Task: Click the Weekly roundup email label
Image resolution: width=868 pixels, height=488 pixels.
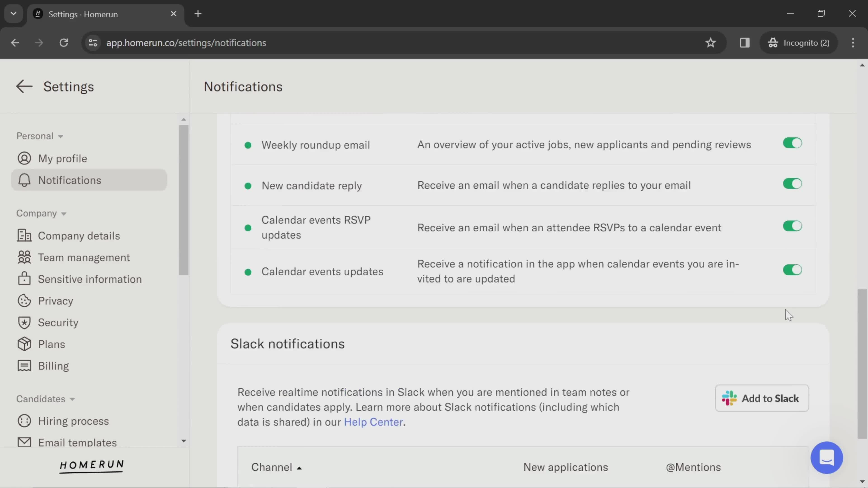Action: (x=315, y=145)
